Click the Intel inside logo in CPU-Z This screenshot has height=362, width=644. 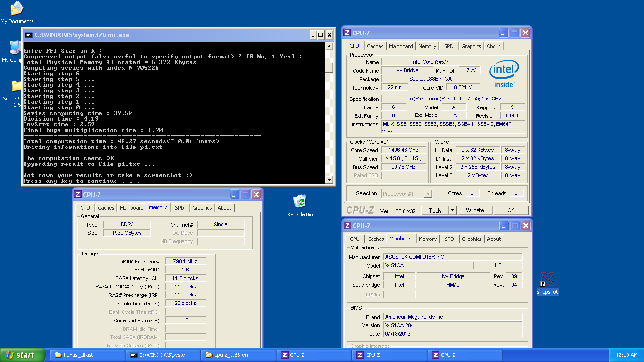click(504, 74)
